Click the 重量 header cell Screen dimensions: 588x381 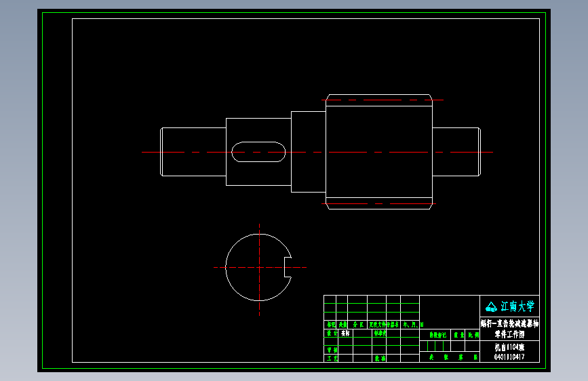pyautogui.click(x=459, y=335)
